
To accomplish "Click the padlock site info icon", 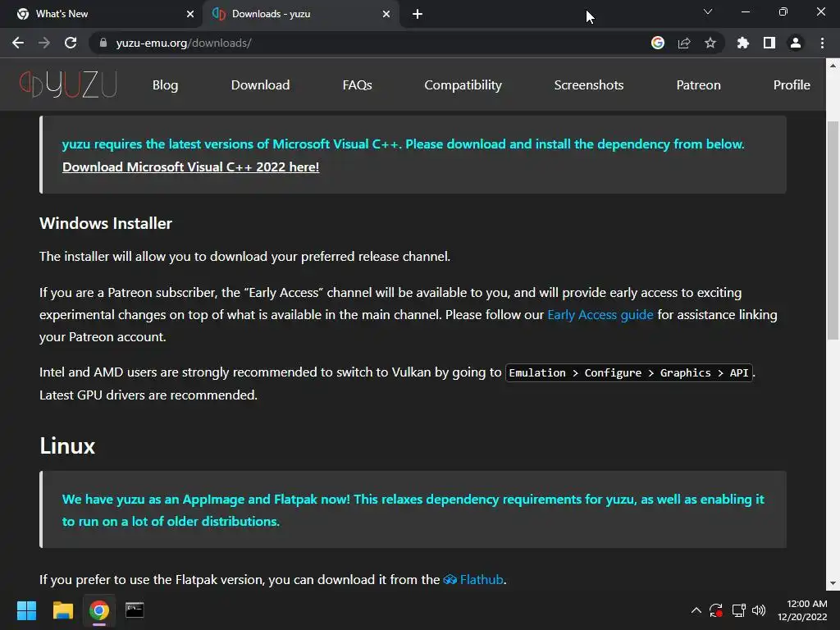I will pyautogui.click(x=103, y=43).
